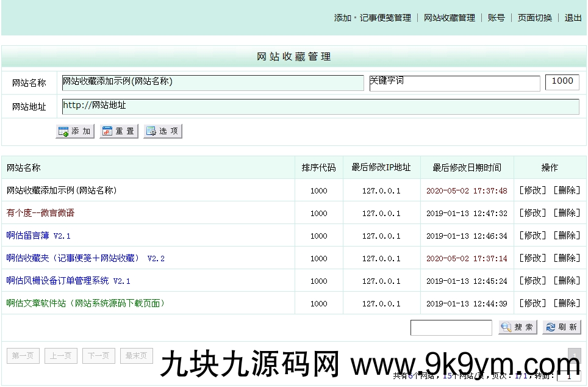This screenshot has width=588, height=387.
Task: Click the 下一页 pagination button
Action: [x=99, y=355]
